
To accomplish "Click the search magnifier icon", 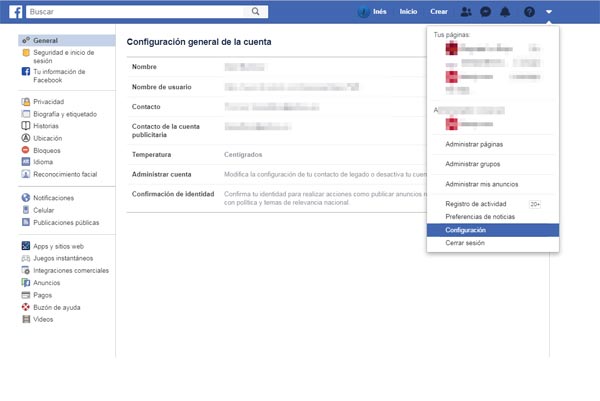I will 256,11.
